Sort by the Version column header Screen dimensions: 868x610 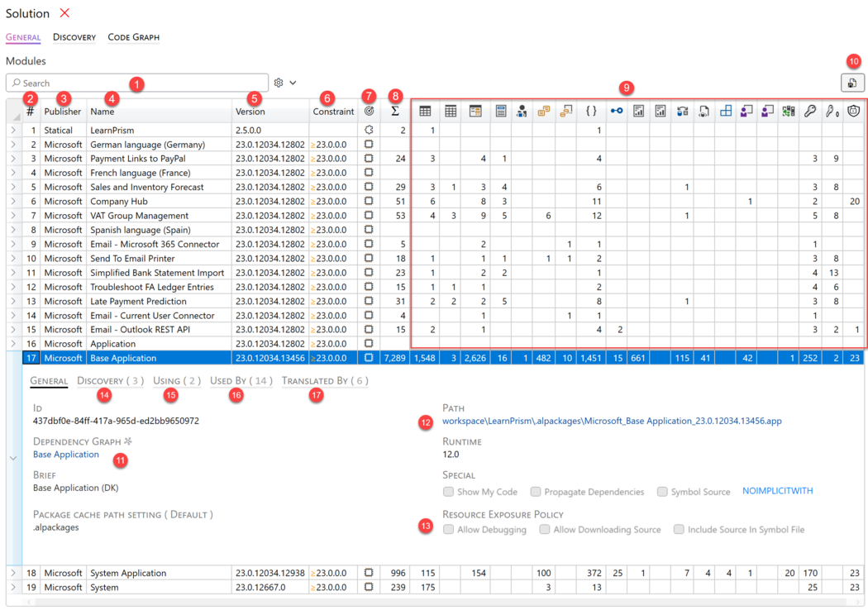pos(270,112)
